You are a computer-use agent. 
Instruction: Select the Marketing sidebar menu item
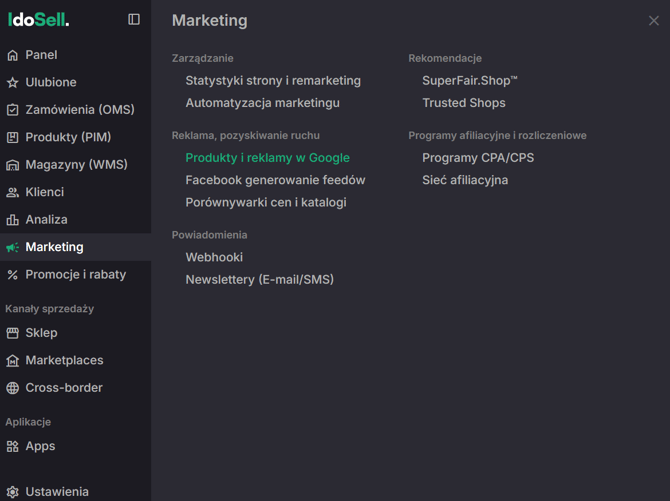coord(54,247)
